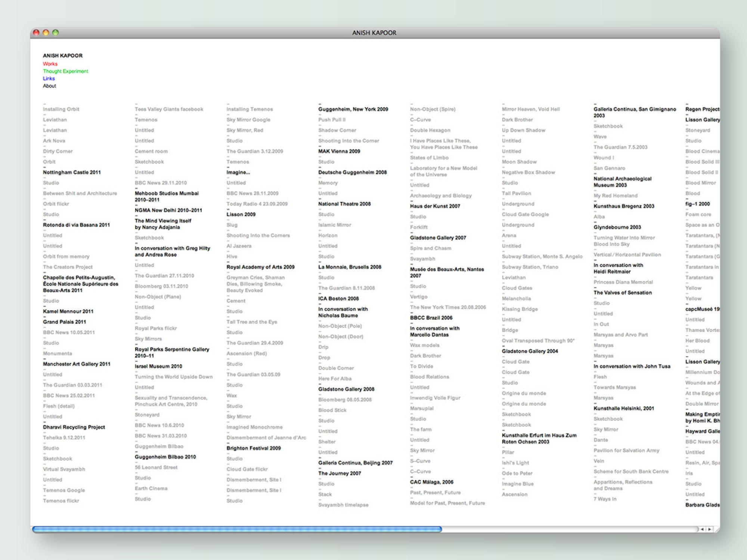Viewport: 747px width, 560px height.
Task: Select Ark Nova entry
Action: click(x=54, y=141)
